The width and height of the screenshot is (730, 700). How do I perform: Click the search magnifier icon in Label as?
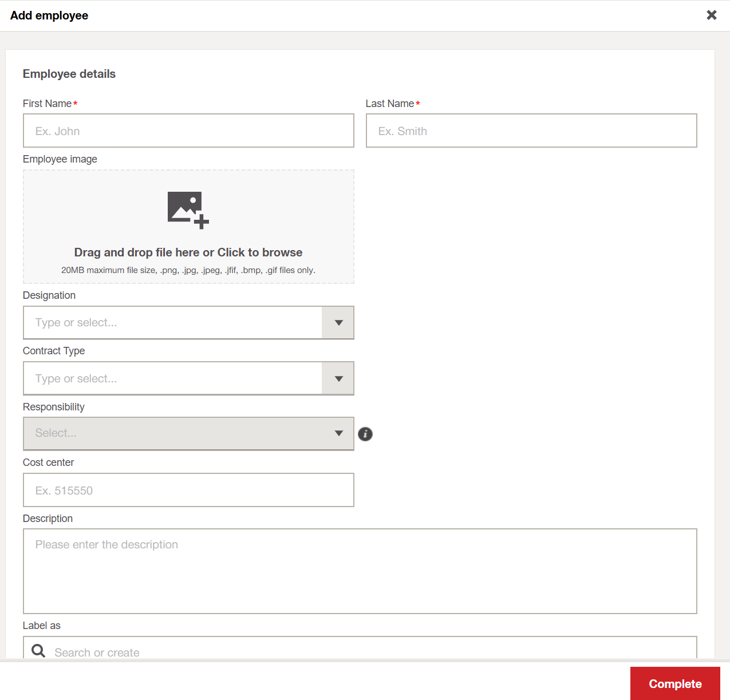coord(38,651)
